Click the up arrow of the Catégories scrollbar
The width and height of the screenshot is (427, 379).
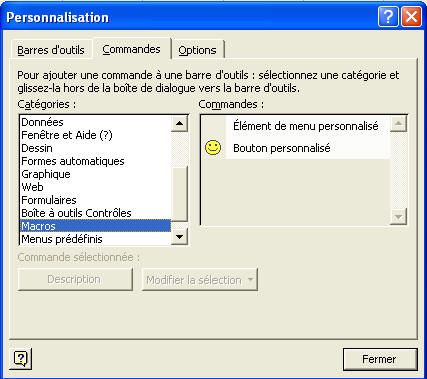pos(179,123)
